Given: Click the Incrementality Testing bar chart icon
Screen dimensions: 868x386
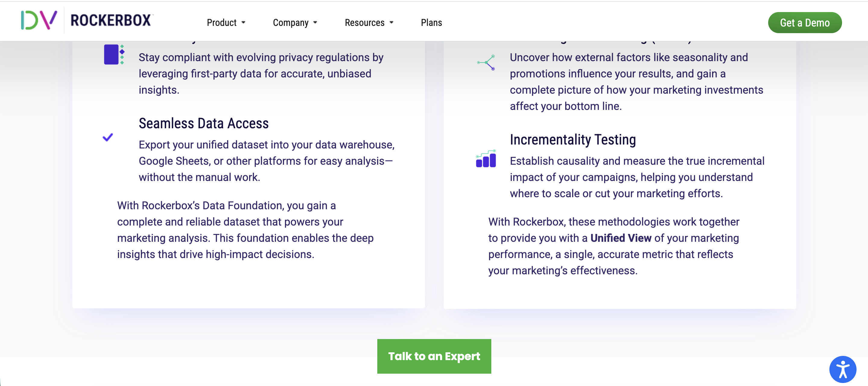Looking at the screenshot, I should click(x=486, y=158).
